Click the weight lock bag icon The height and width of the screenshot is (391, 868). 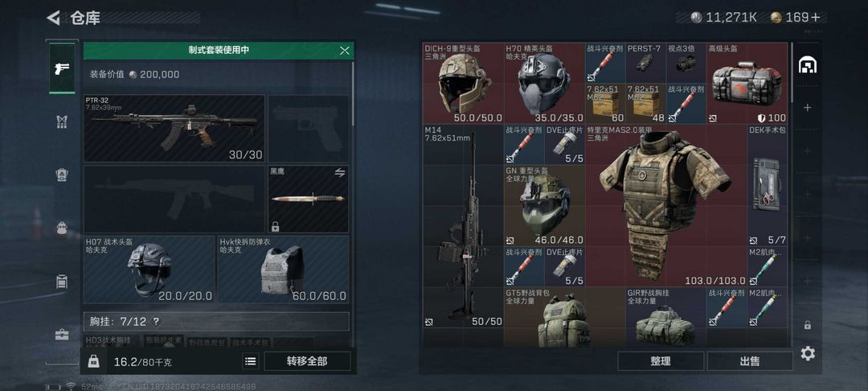(x=93, y=362)
